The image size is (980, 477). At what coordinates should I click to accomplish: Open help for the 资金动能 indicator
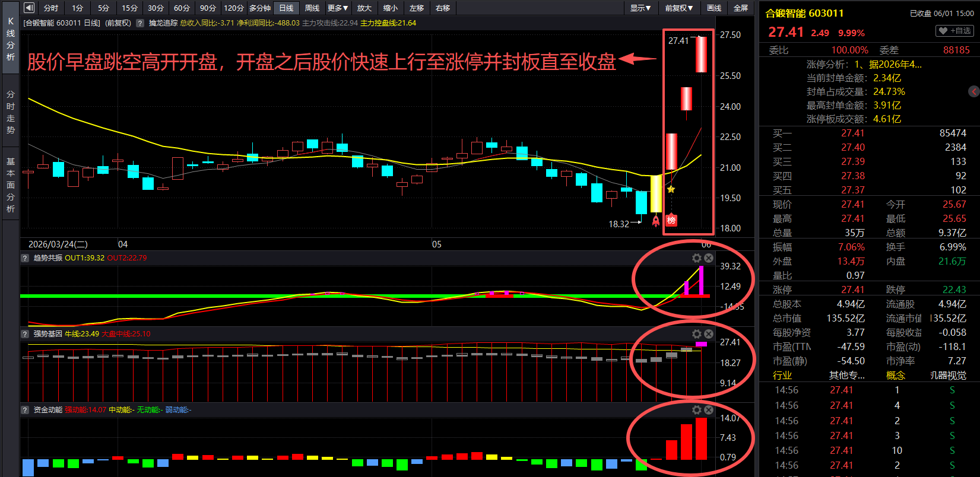point(25,410)
